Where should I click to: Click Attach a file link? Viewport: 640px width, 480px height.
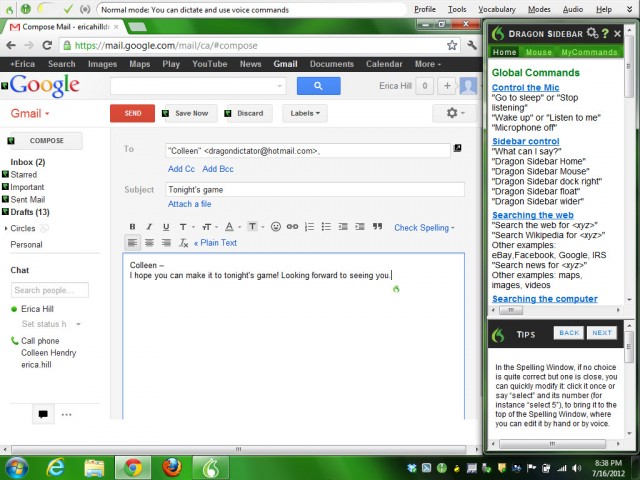click(189, 204)
